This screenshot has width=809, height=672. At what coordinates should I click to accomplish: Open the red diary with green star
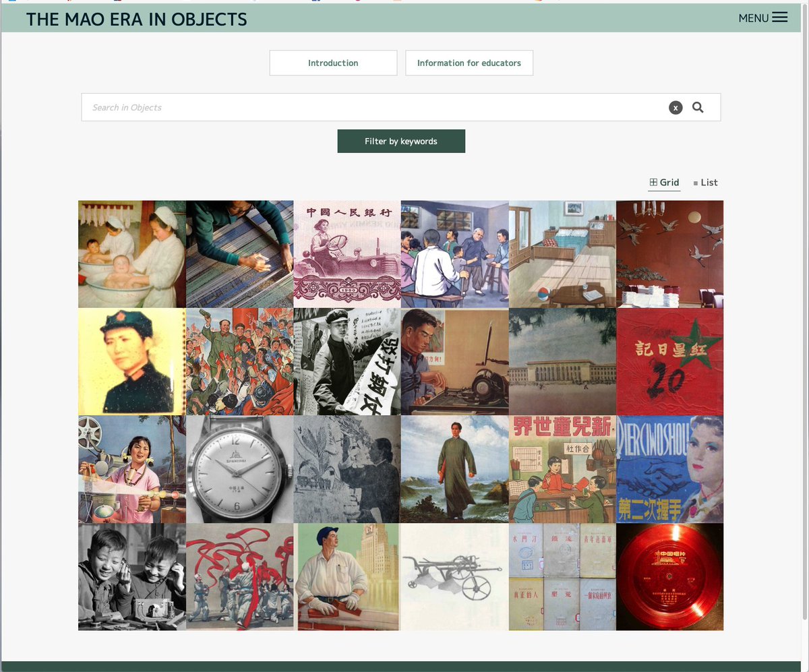pyautogui.click(x=670, y=362)
